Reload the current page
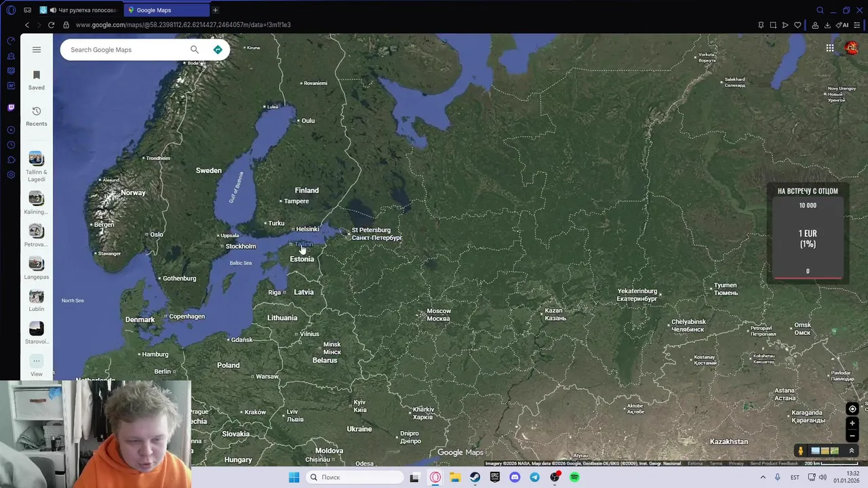Image resolution: width=868 pixels, height=488 pixels. coord(51,25)
